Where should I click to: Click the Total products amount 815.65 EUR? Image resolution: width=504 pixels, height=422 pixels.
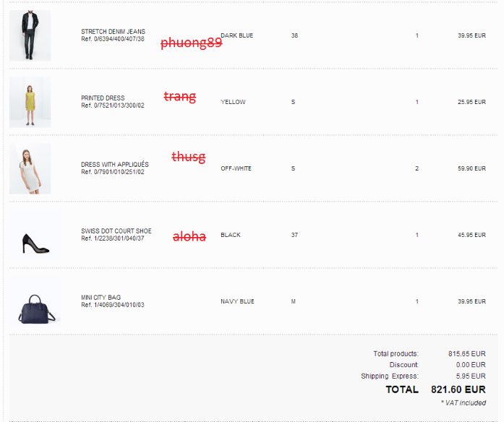pos(466,353)
